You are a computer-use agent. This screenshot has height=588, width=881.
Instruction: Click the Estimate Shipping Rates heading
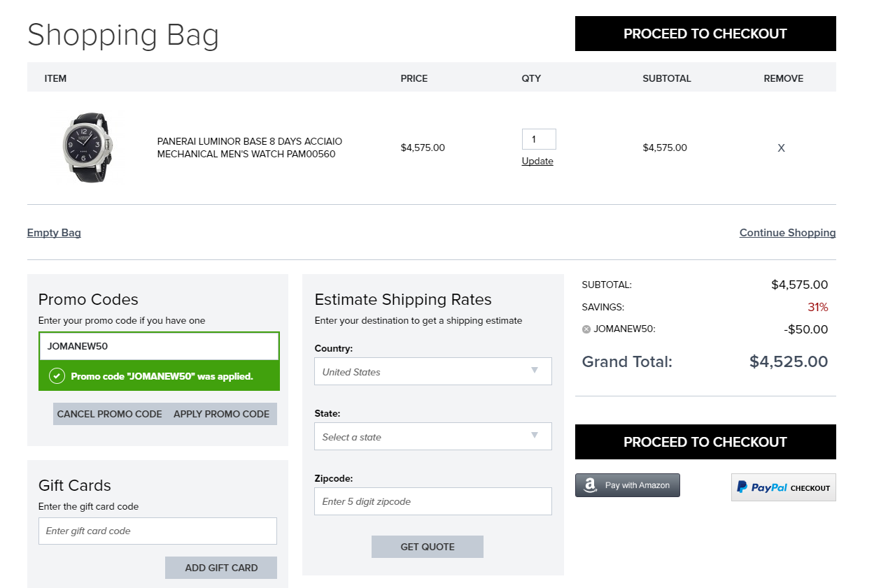coord(403,299)
